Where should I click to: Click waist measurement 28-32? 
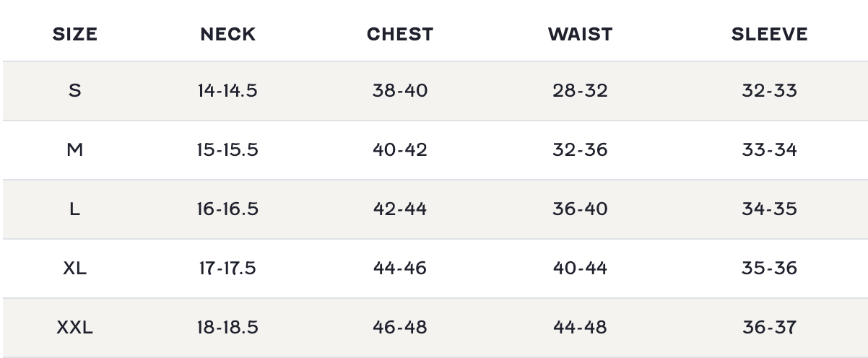[x=580, y=91]
